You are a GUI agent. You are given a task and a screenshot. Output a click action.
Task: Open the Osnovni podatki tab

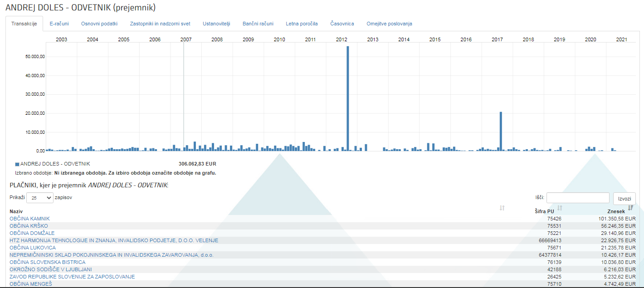pyautogui.click(x=99, y=24)
